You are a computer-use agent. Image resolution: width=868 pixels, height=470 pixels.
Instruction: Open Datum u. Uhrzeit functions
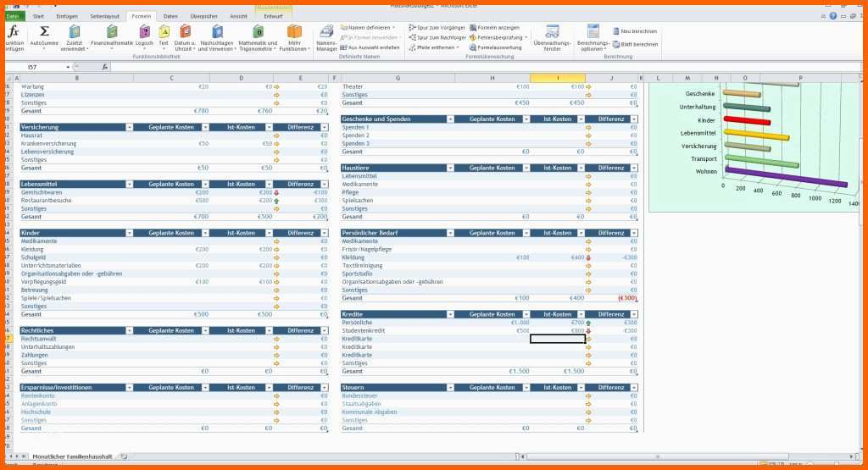[185, 37]
